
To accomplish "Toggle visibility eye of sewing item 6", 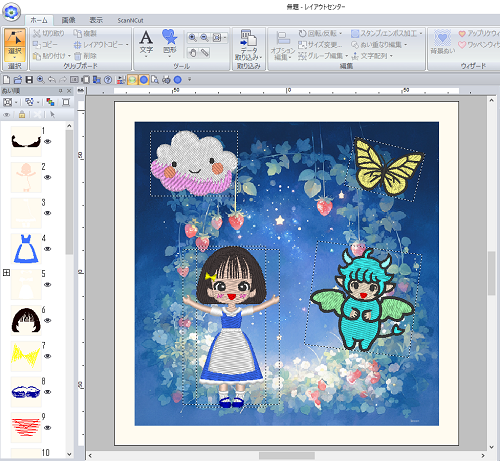I will 48,320.
